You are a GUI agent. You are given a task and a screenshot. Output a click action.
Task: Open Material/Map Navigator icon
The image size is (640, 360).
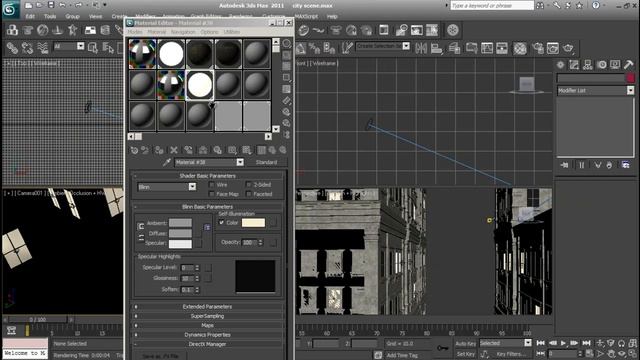(x=287, y=135)
